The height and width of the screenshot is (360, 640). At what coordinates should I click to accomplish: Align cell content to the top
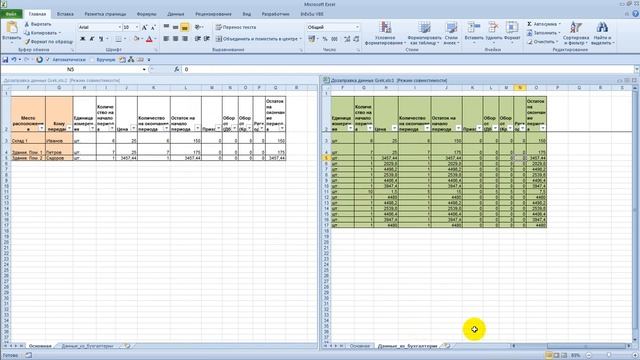point(167,27)
